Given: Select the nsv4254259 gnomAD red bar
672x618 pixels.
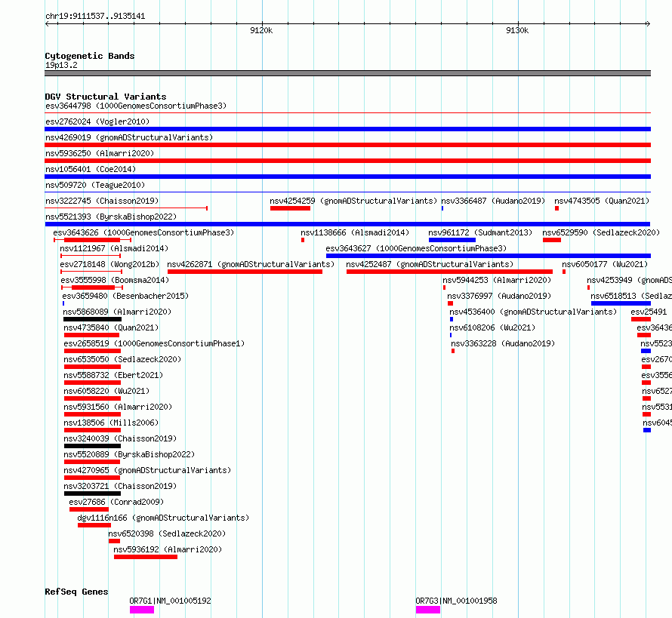Looking at the screenshot, I should click(290, 208).
